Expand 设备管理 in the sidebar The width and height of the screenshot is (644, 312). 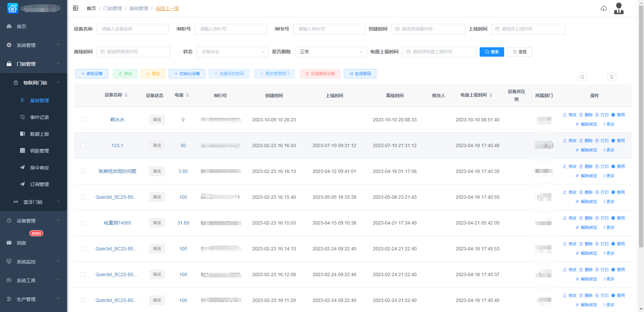coord(34,221)
